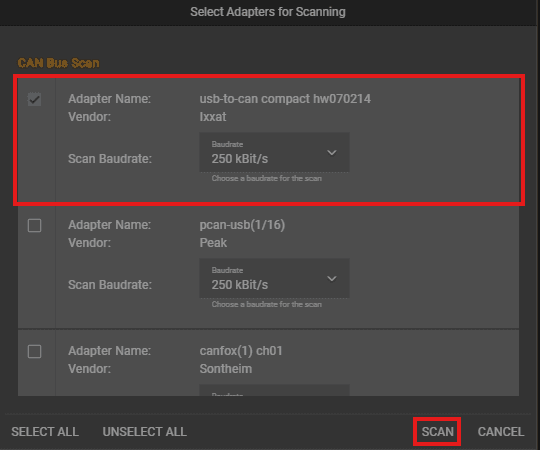Click chevron arrow of Ixxat baudrate selector
Image resolution: width=540 pixels, height=450 pixels.
[x=332, y=153]
